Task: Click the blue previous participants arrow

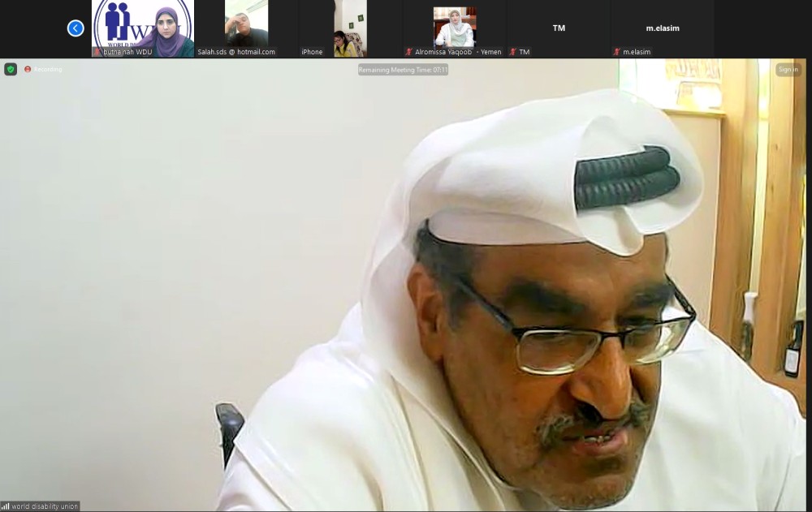Action: (x=76, y=28)
